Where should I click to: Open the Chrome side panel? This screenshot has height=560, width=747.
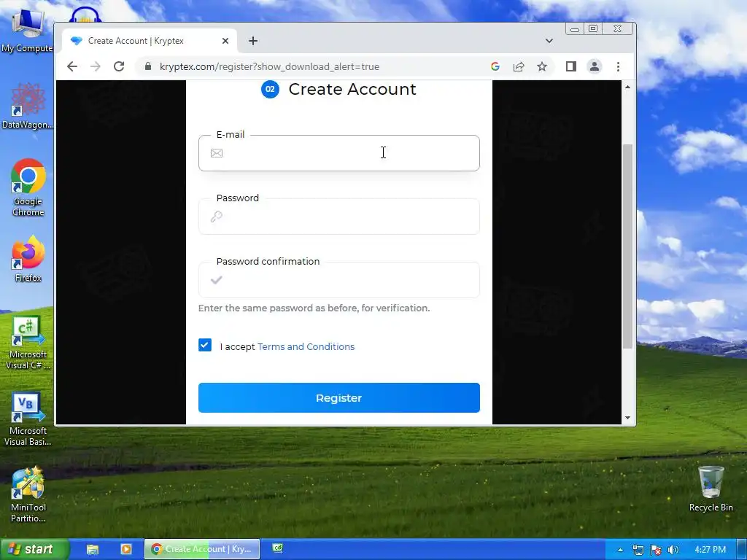tap(570, 66)
